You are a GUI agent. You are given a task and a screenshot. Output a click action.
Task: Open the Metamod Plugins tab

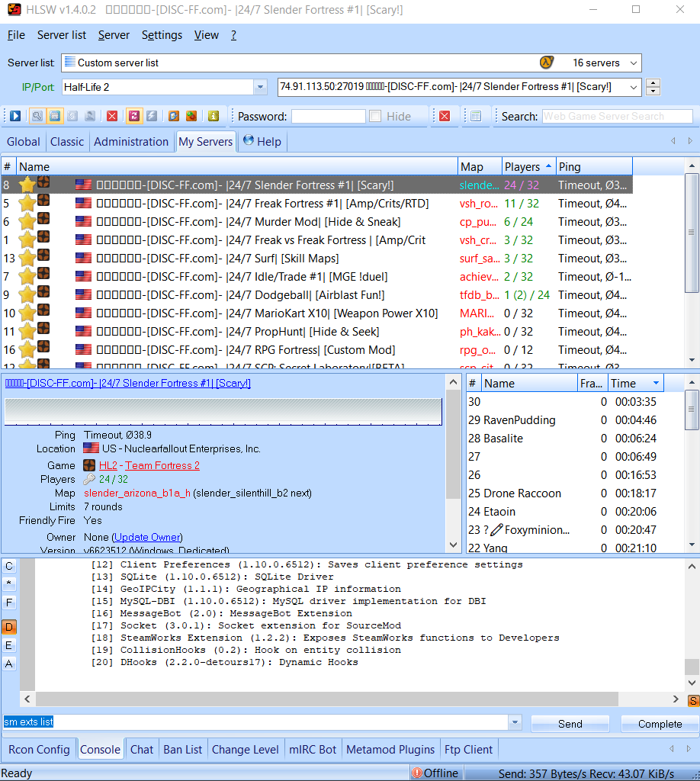[x=390, y=750]
